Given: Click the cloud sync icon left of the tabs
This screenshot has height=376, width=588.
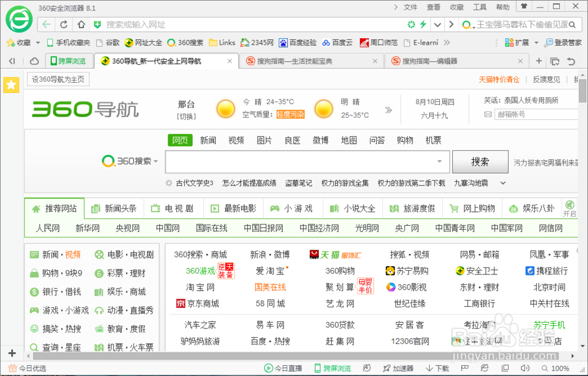Looking at the screenshot, I should point(34,61).
